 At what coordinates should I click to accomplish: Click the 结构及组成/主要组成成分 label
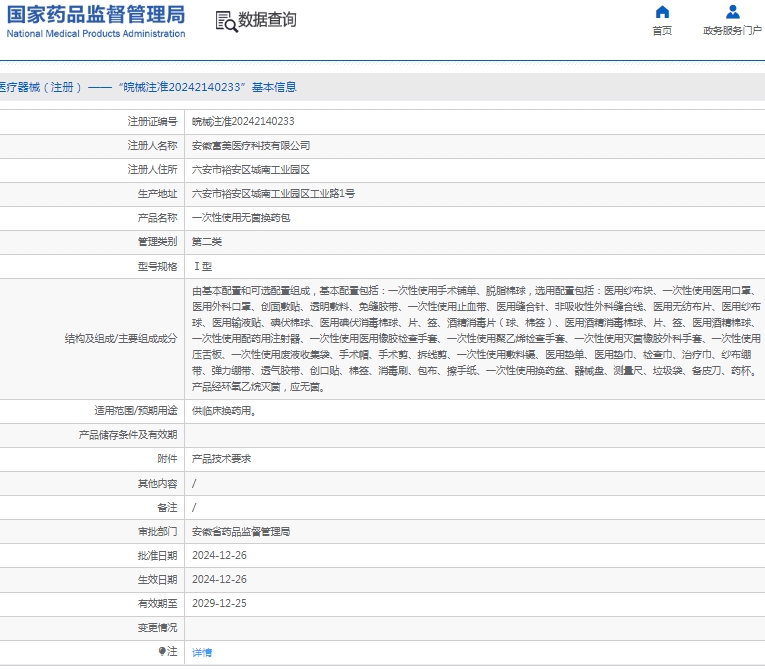coord(121,339)
